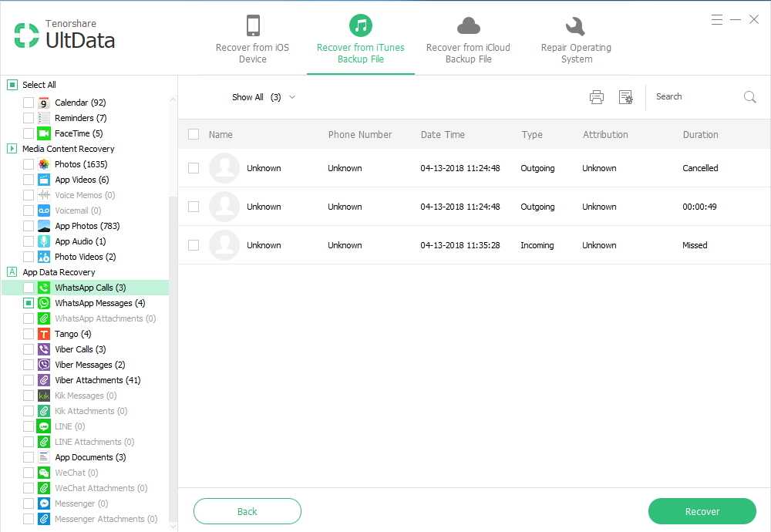Check the WhatsApp Calls checkbox

29,288
